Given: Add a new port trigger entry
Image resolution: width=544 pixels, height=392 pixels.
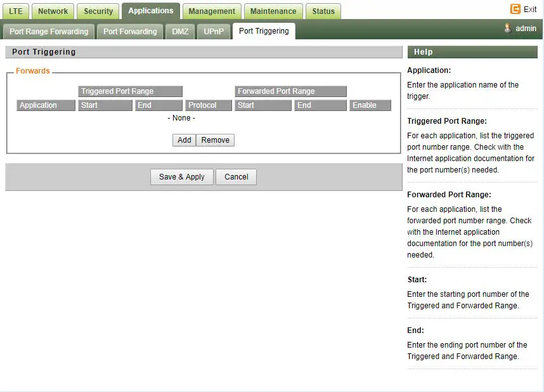Looking at the screenshot, I should click(x=185, y=140).
